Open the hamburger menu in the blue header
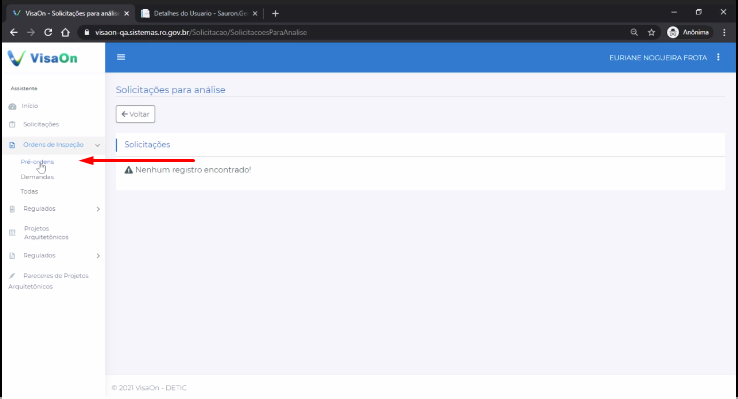The width and height of the screenshot is (738, 399). 121,57
